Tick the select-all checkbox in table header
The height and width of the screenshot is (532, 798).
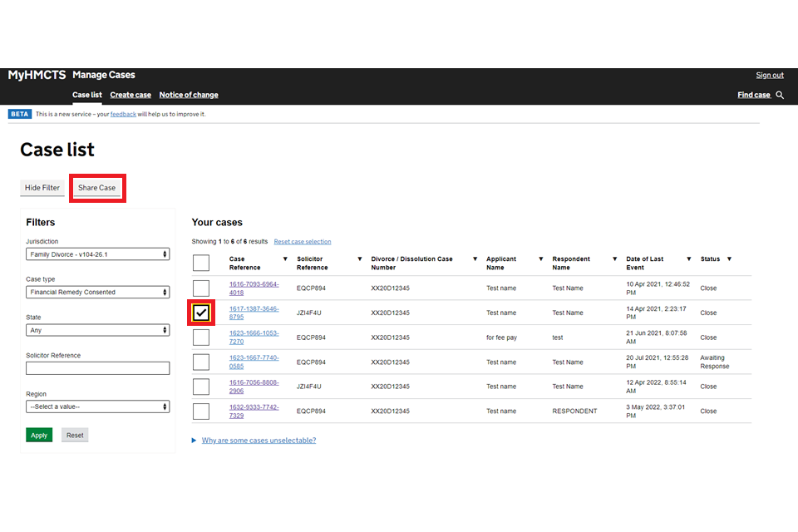point(201,264)
